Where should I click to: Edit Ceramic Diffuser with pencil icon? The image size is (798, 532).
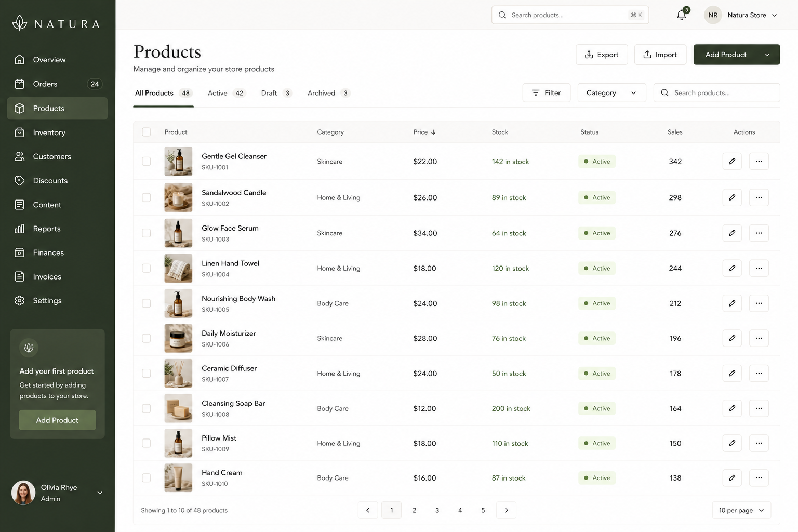tap(732, 374)
